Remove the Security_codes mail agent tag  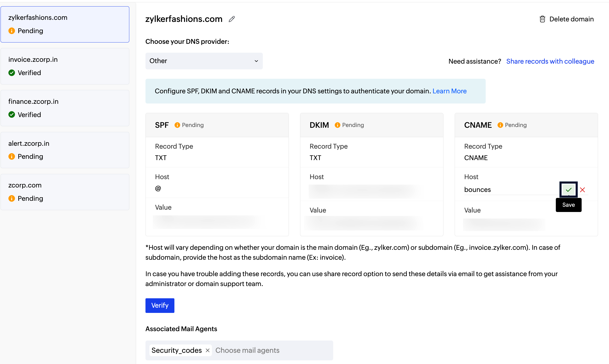pyautogui.click(x=208, y=350)
